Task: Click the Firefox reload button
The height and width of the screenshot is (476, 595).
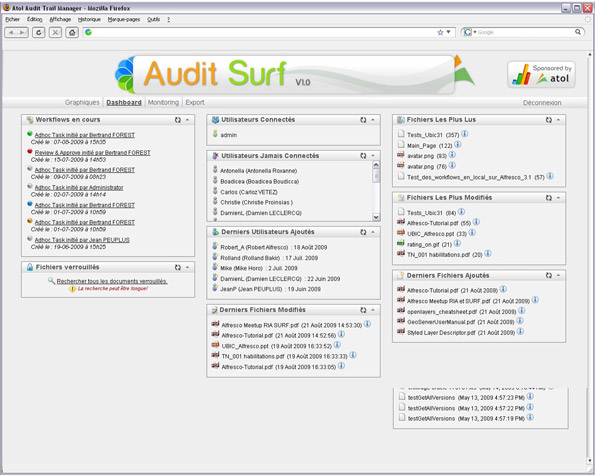Action: [x=39, y=33]
